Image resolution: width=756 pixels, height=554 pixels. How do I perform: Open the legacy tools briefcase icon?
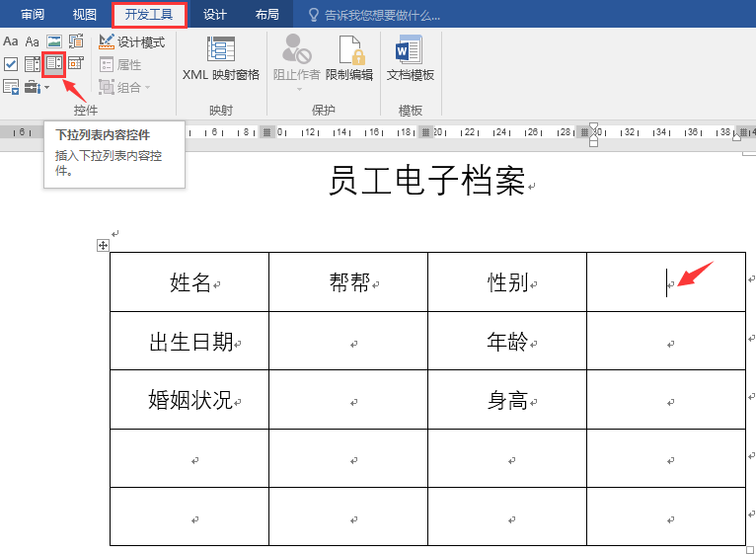click(33, 87)
